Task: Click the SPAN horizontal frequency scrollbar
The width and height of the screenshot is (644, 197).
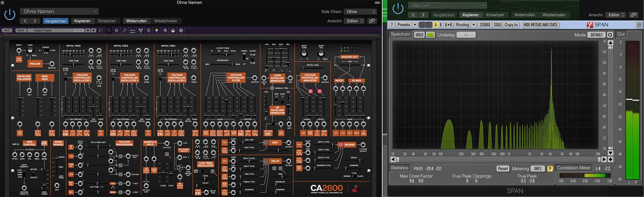Action: pyautogui.click(x=498, y=159)
